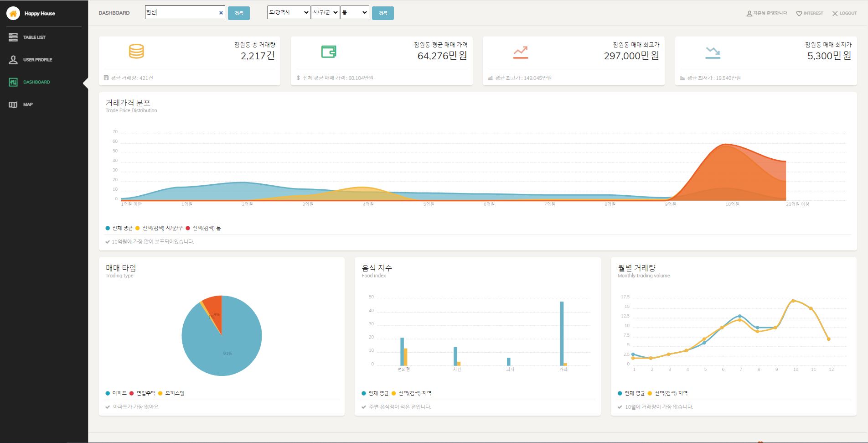
Task: Click the falling arrow icon on 매매 최저가 card
Action: [x=712, y=52]
